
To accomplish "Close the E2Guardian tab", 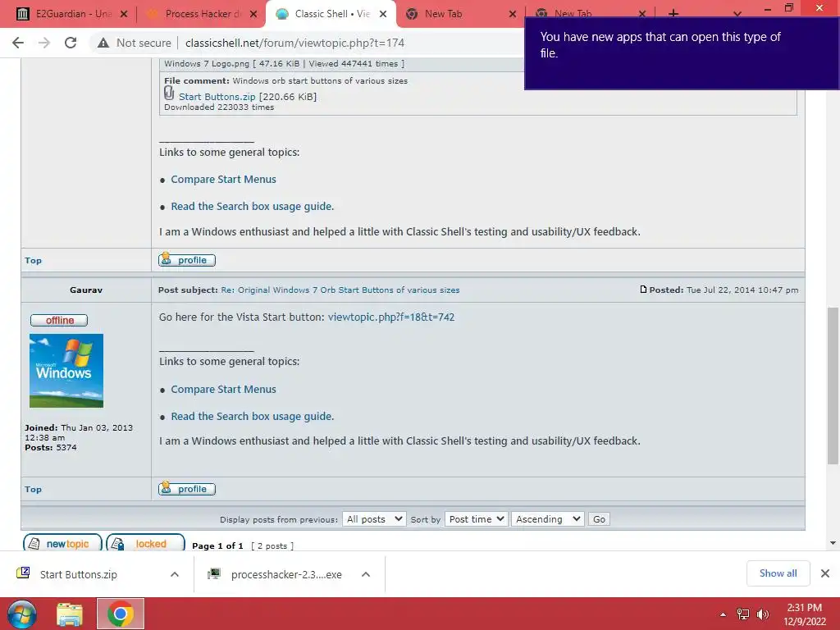I will click(x=124, y=14).
